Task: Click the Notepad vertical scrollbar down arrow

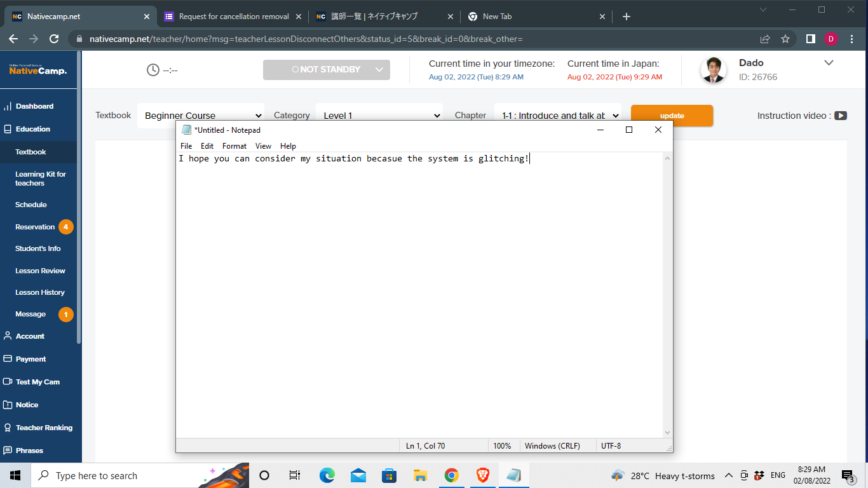Action: point(667,432)
